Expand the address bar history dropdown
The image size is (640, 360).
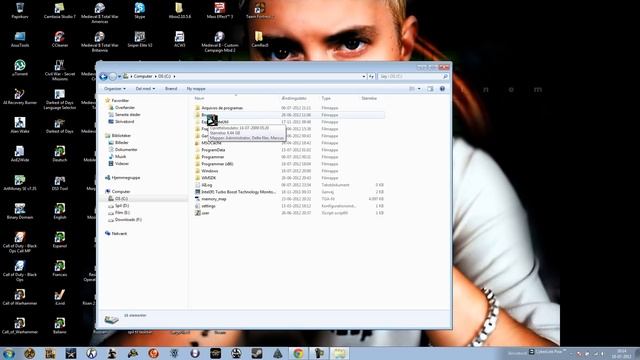[364, 76]
